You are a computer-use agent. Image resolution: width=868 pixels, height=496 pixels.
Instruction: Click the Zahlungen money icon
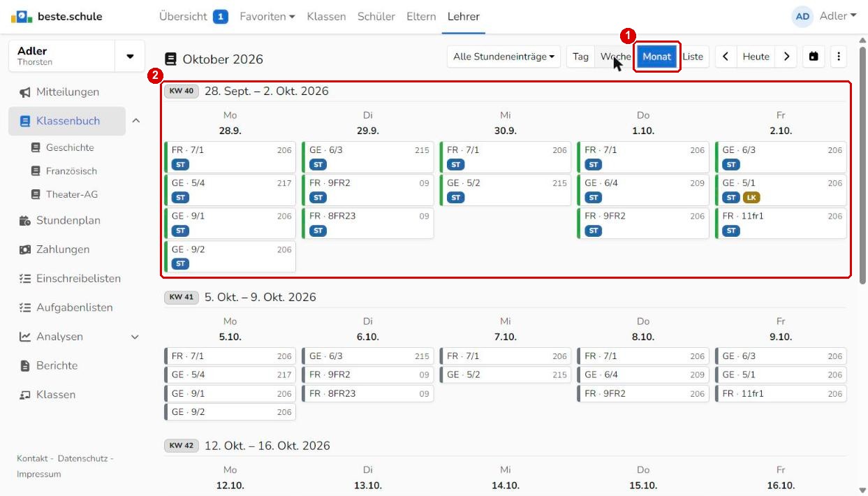(25, 249)
